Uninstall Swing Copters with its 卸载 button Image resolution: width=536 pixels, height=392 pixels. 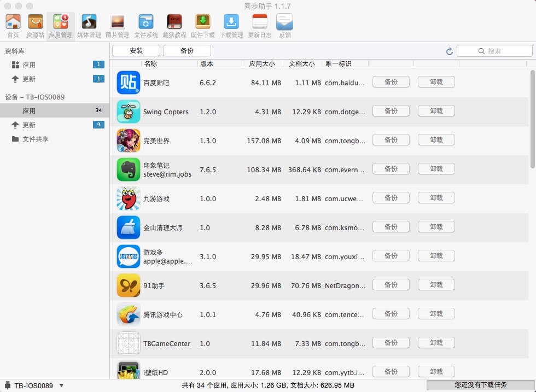point(436,111)
